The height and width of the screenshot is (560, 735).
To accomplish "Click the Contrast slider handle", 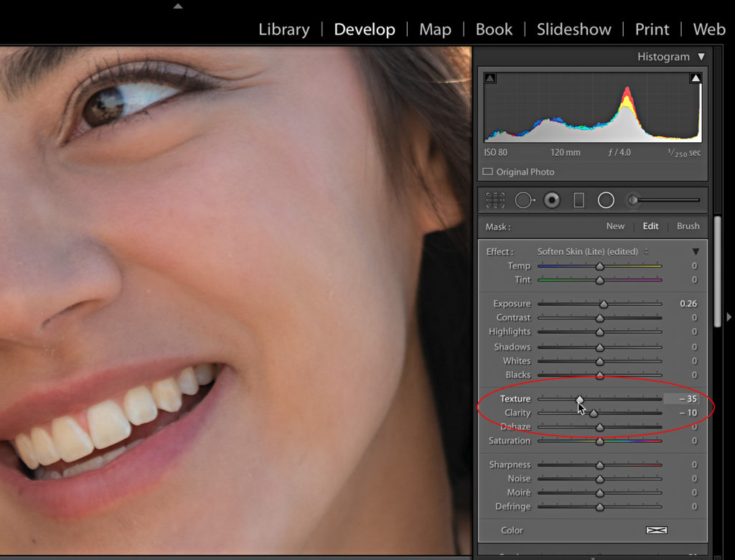I will 599,319.
